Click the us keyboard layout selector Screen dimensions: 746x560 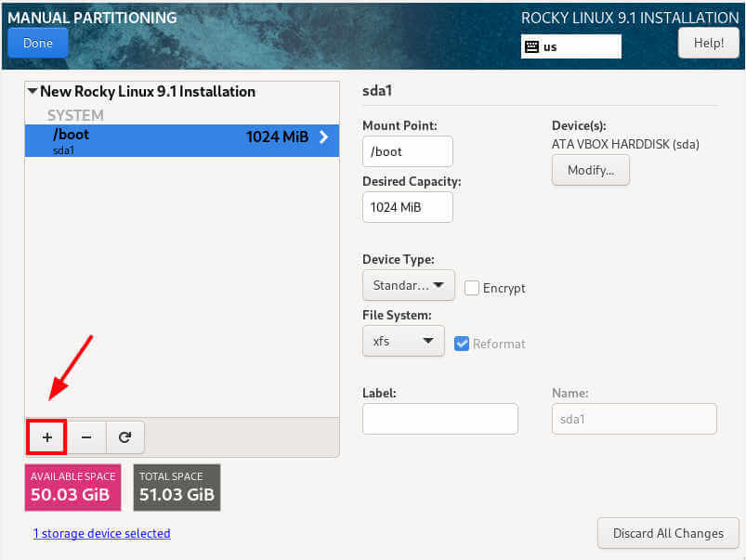coord(571,46)
